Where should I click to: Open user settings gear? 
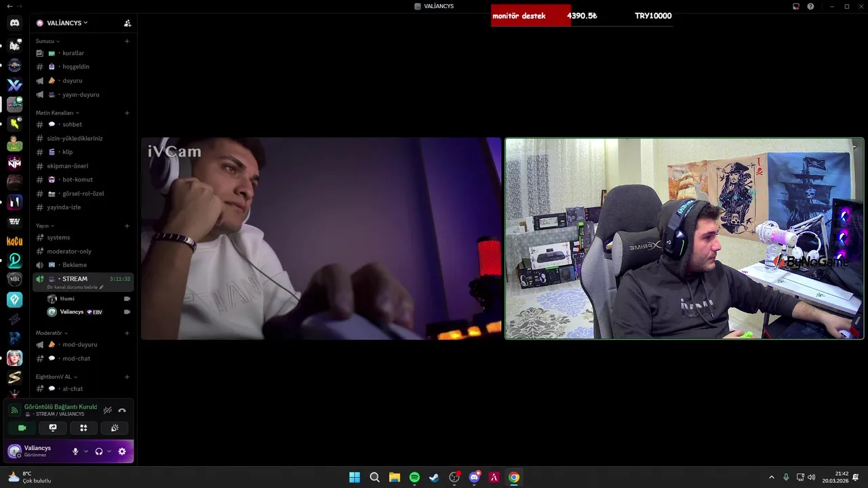tap(122, 451)
